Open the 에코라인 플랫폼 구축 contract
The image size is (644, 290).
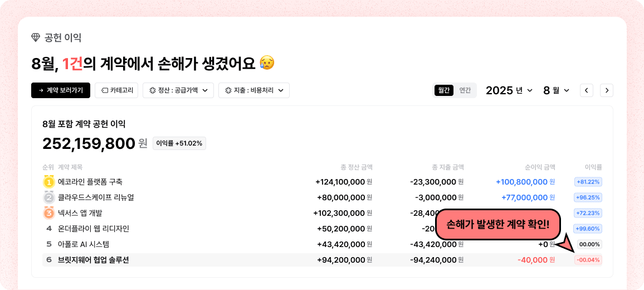point(90,182)
